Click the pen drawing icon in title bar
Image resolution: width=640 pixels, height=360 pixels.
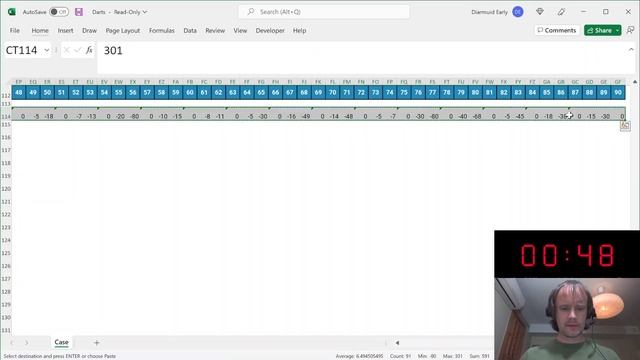click(x=562, y=12)
